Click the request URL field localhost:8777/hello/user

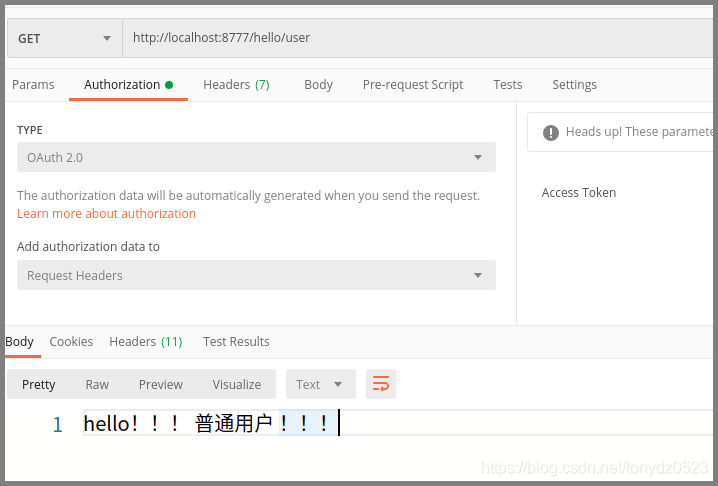419,38
